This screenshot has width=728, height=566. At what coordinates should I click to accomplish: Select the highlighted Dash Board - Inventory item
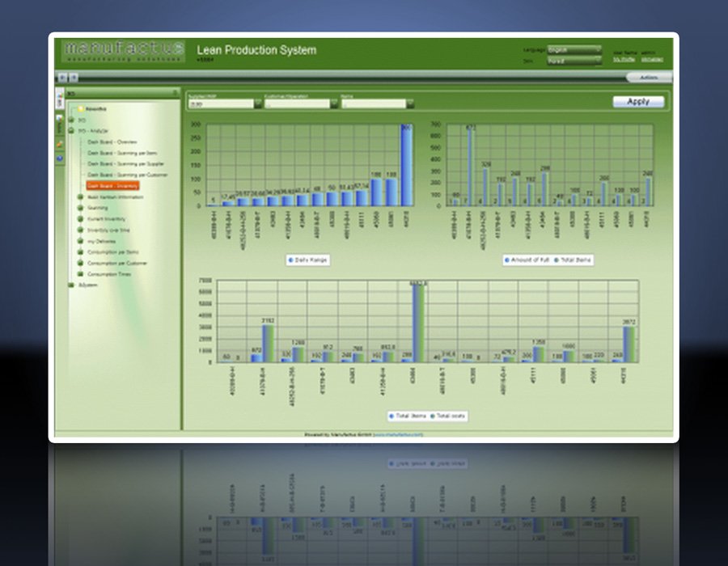112,186
